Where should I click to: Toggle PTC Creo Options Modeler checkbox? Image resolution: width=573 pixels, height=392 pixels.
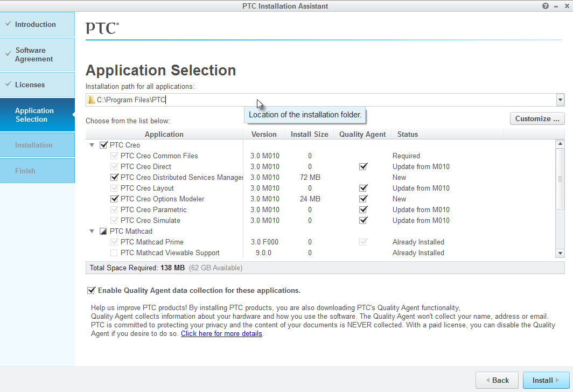tap(114, 199)
